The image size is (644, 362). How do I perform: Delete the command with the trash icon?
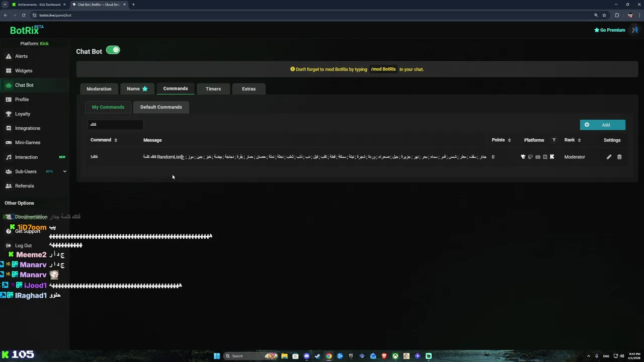[x=619, y=157]
